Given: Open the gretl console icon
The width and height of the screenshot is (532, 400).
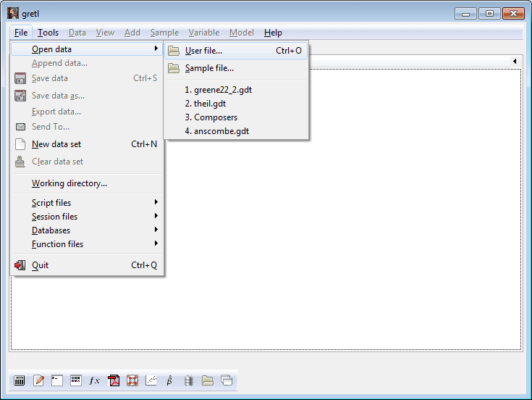Looking at the screenshot, I should (57, 380).
